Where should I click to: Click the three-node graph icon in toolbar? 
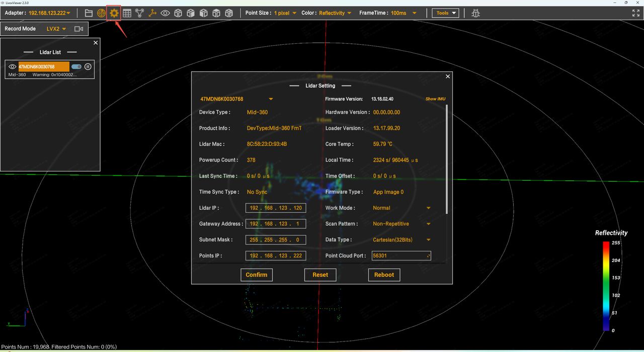coord(140,13)
